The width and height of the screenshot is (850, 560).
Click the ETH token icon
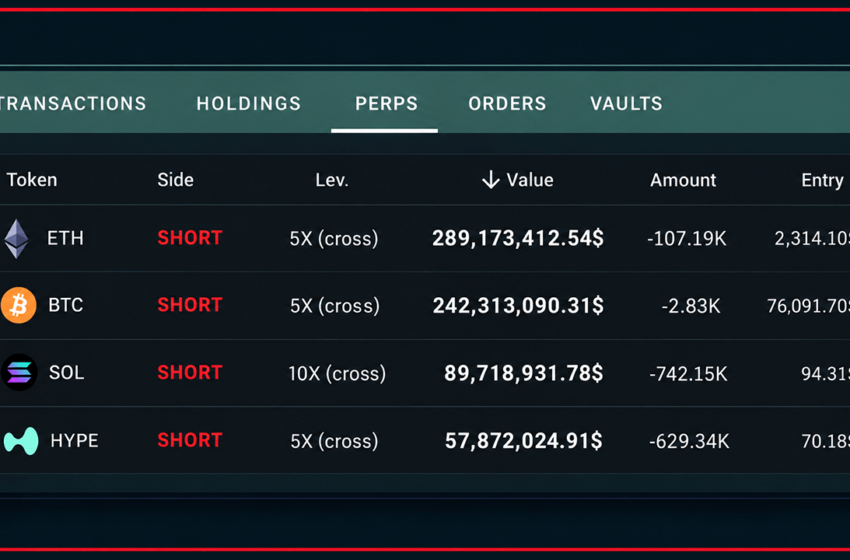16,239
